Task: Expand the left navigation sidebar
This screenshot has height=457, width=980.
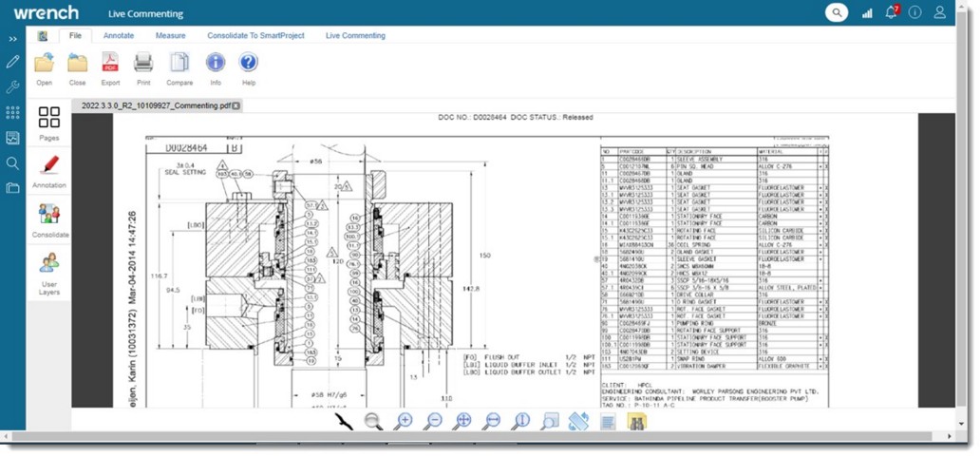Action: coord(12,39)
